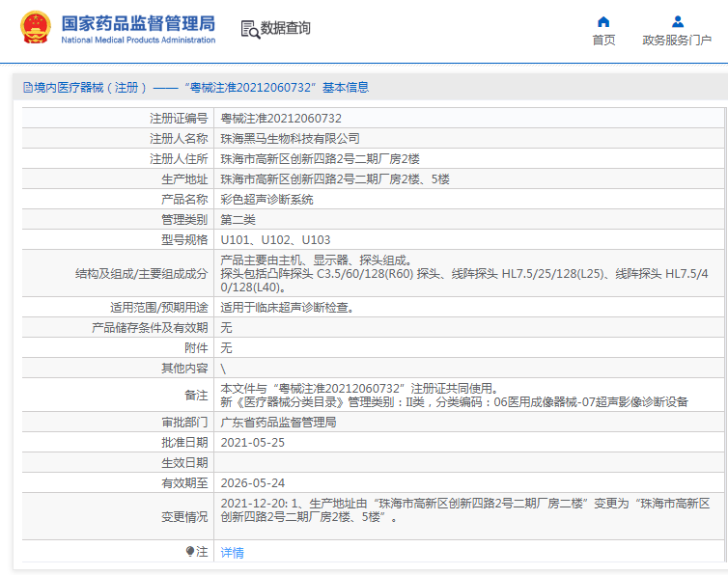Click registrant name 珠海黑马生物科技有限公司

point(290,139)
